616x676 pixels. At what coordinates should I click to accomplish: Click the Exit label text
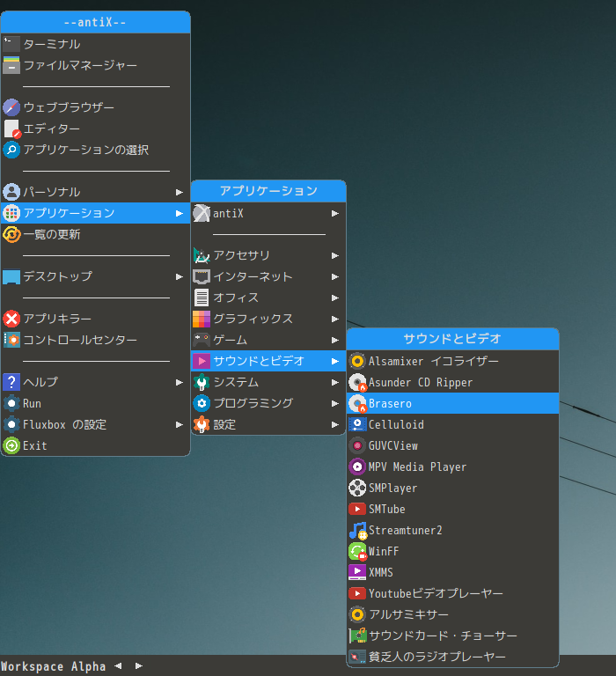point(35,445)
